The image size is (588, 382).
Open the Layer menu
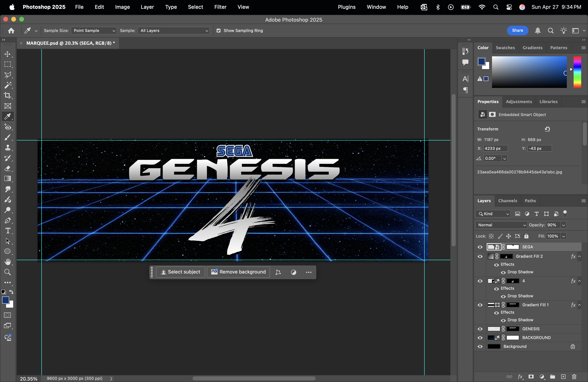(x=147, y=7)
